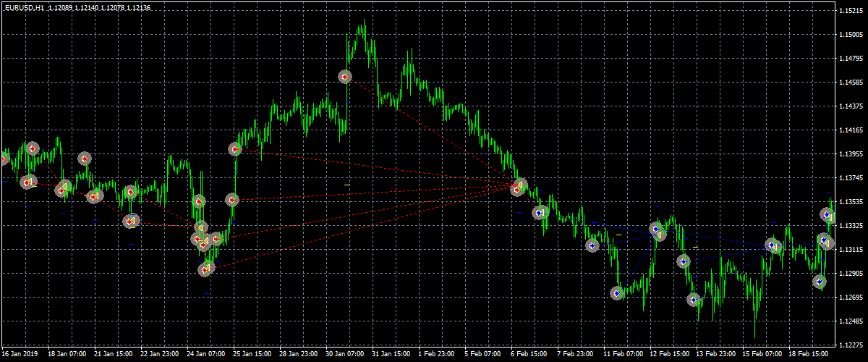Click the 1.14585 price axis label
The image size is (868, 362).
(851, 83)
